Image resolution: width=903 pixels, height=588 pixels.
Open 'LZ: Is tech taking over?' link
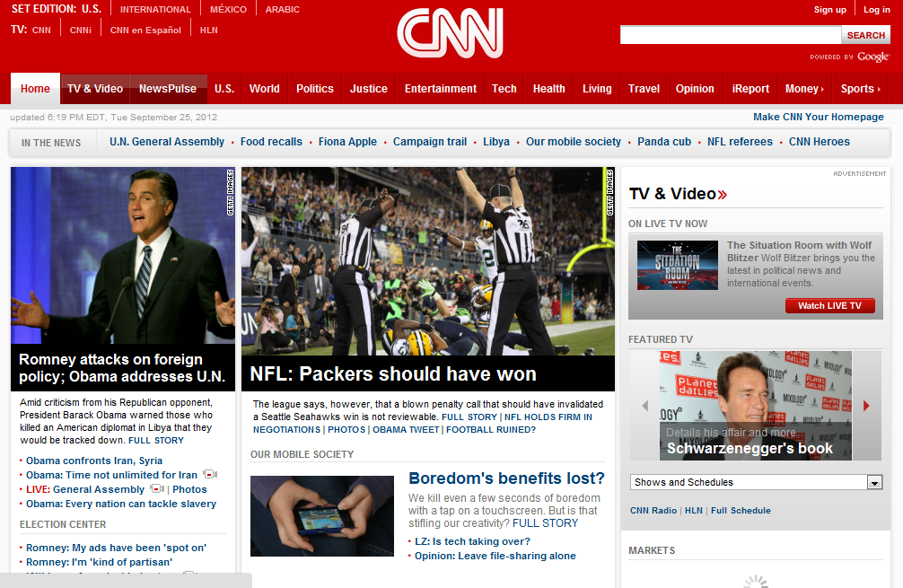(472, 541)
